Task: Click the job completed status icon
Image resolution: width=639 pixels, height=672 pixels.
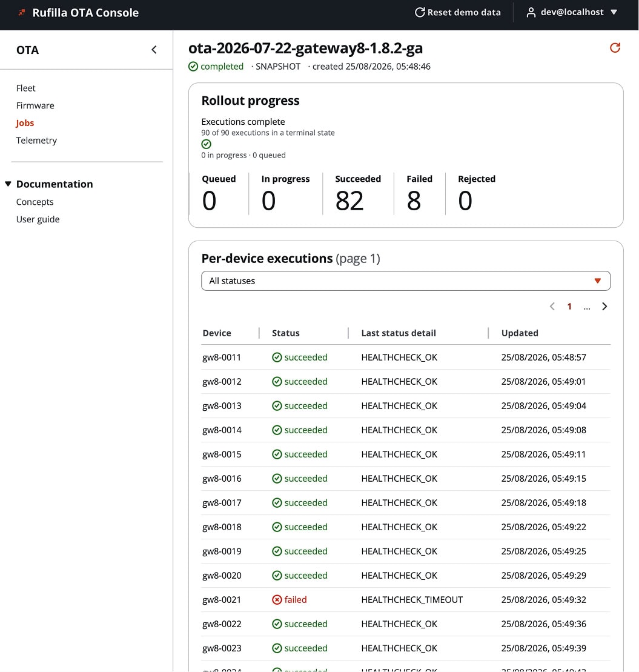Action: click(x=193, y=67)
